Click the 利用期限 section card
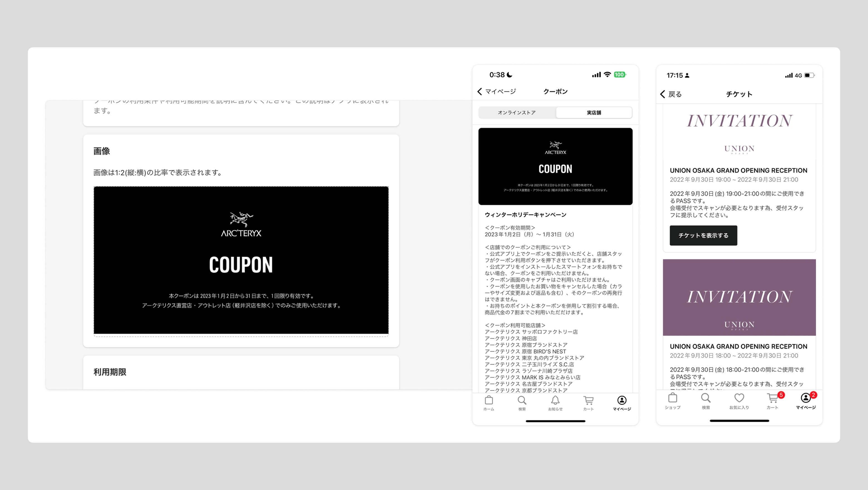This screenshot has width=868, height=490. pyautogui.click(x=241, y=372)
